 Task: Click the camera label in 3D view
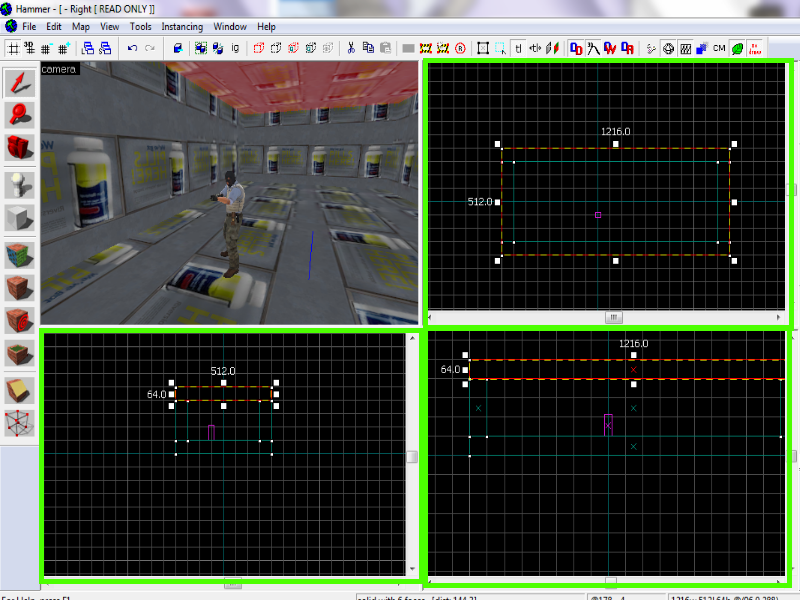point(59,69)
